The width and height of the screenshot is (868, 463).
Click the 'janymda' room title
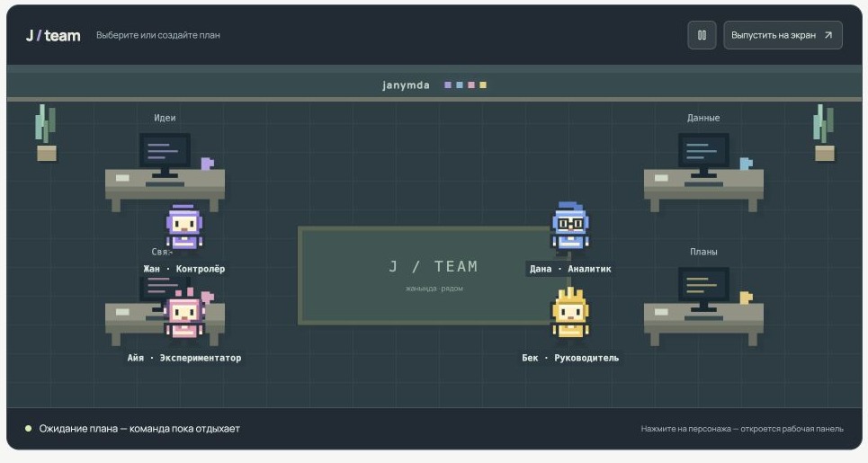tap(406, 85)
